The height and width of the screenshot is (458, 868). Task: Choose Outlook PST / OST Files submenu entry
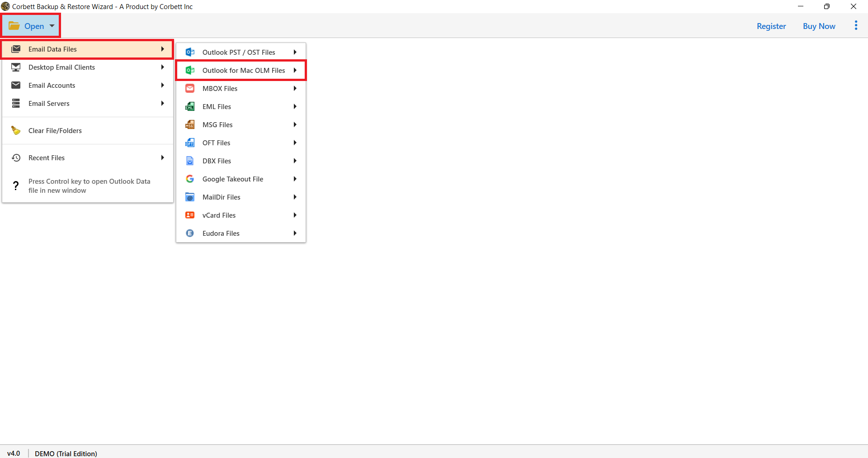[x=241, y=52]
